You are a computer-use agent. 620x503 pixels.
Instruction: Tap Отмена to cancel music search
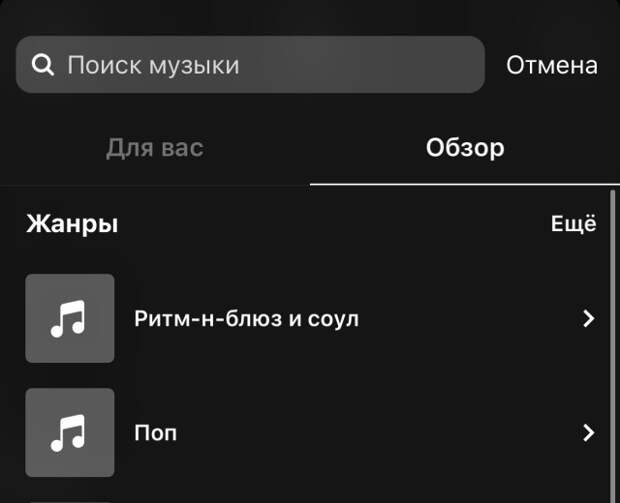552,65
